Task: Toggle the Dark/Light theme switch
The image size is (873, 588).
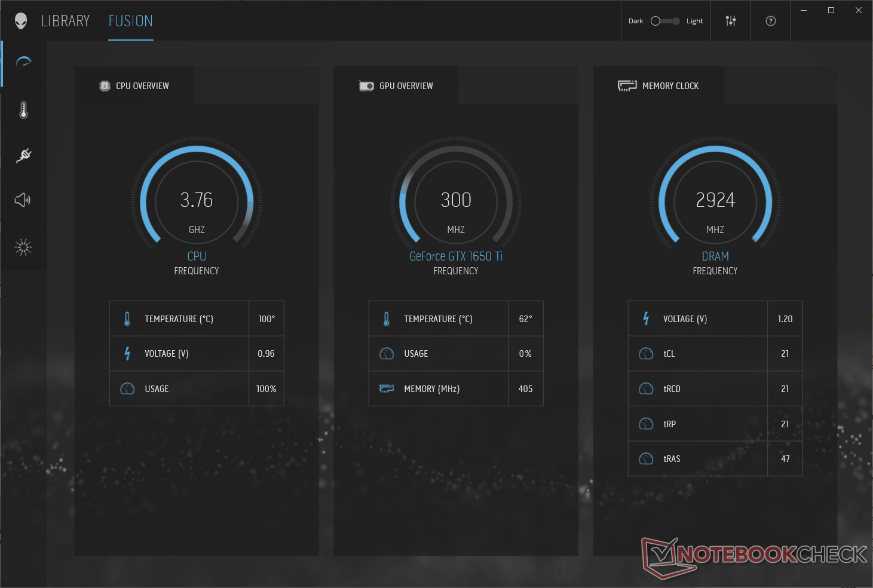Action: [x=665, y=21]
